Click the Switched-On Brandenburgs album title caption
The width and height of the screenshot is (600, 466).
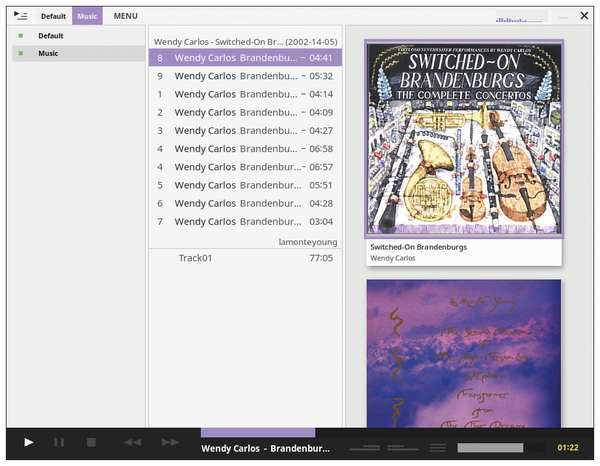coord(418,247)
